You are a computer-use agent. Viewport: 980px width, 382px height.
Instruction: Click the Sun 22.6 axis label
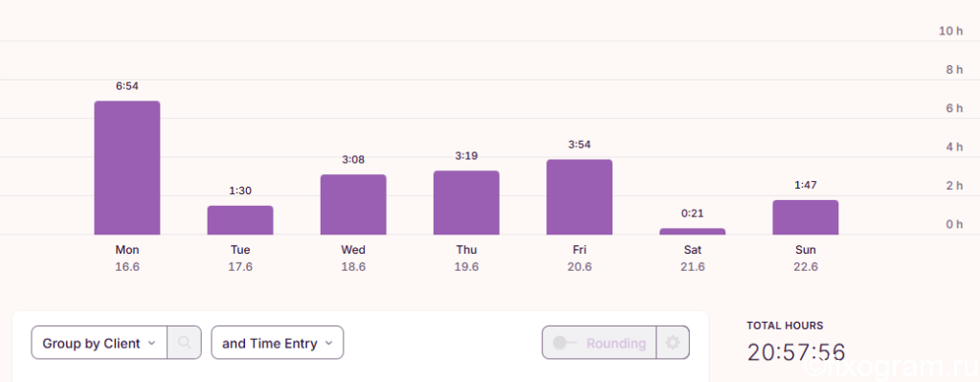(x=806, y=258)
